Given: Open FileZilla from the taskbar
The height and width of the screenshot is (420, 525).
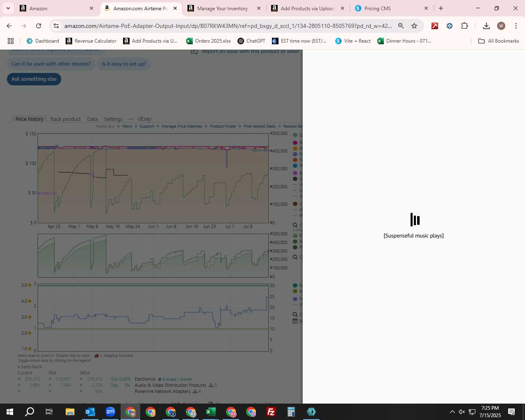Looking at the screenshot, I should click(271, 412).
